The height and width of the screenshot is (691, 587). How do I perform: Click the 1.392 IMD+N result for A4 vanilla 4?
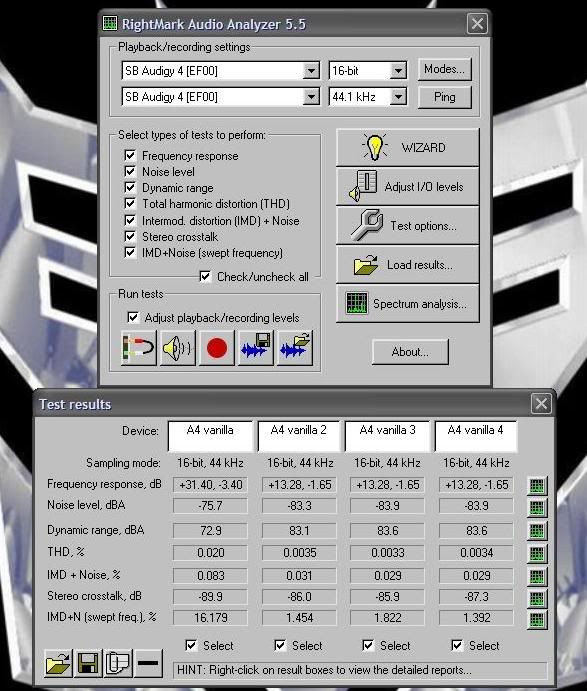point(476,618)
